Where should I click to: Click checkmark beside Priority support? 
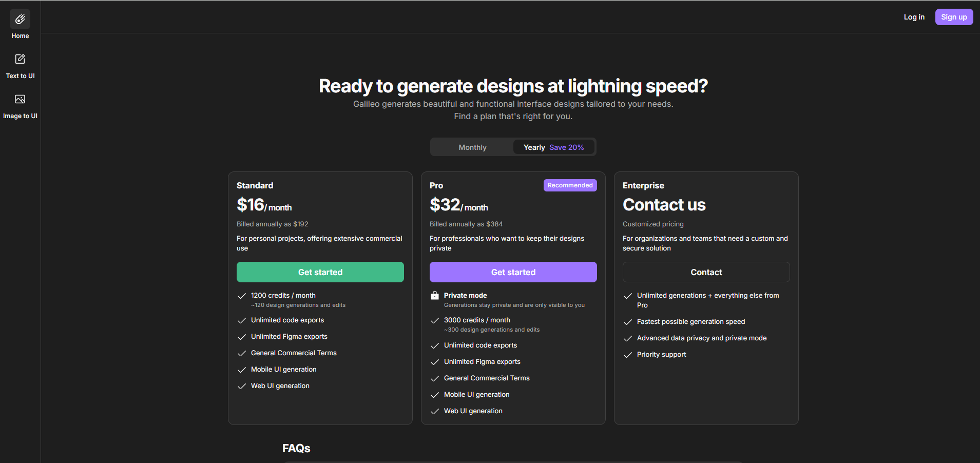[628, 355]
